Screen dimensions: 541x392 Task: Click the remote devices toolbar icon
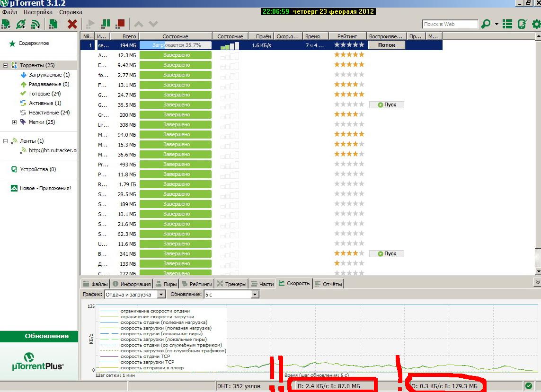tap(522, 24)
